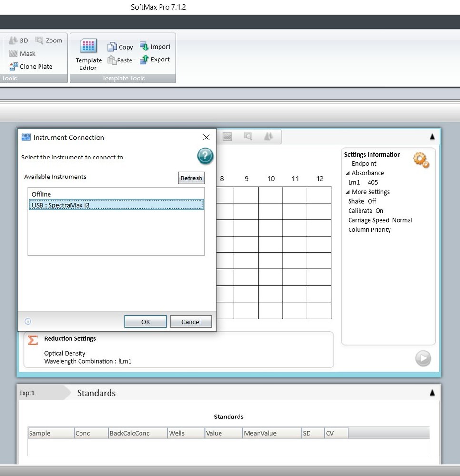This screenshot has width=460, height=476.
Task: Click the Optical Density reduction text
Action: coord(65,353)
